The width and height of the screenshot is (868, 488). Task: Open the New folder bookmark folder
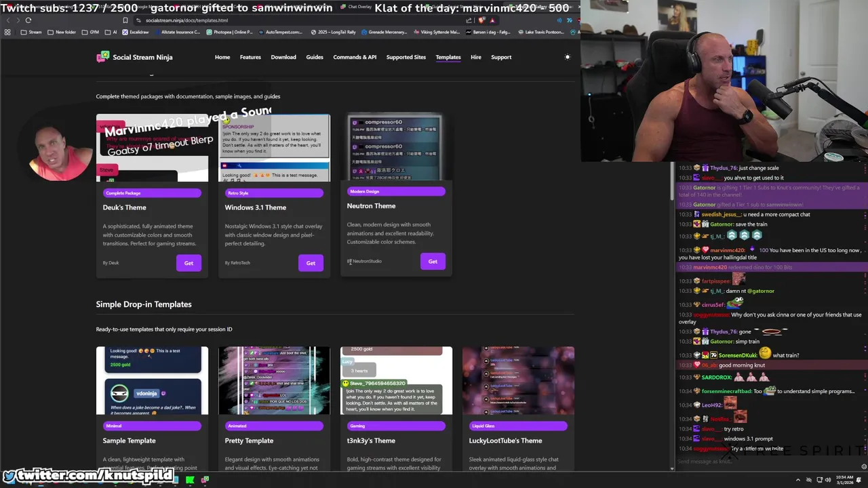point(62,32)
